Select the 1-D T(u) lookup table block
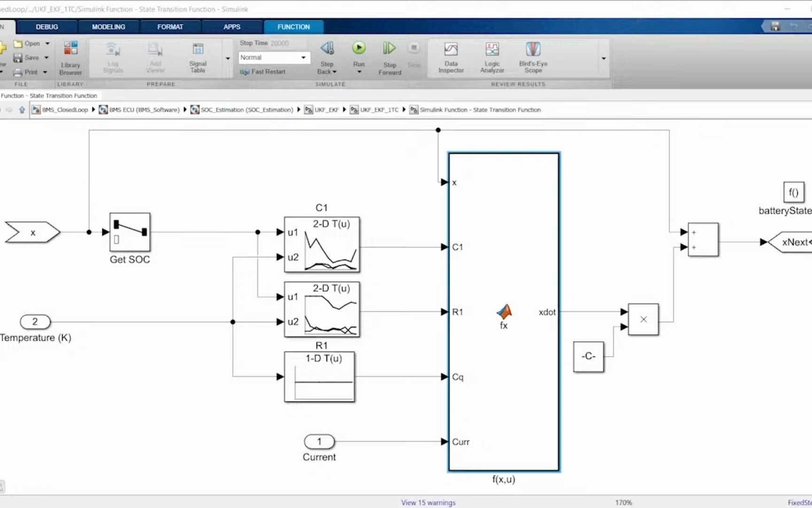This screenshot has height=508, width=812. [320, 376]
